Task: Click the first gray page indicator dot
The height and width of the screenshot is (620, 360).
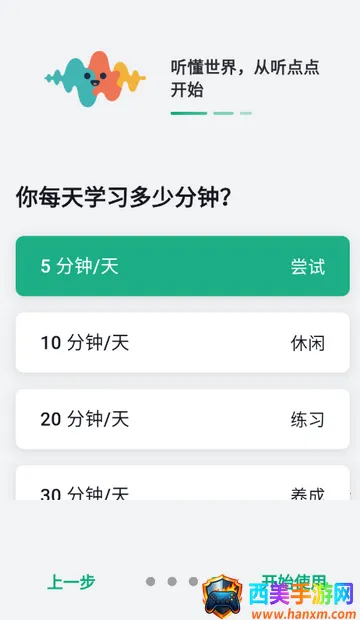Action: [x=150, y=581]
